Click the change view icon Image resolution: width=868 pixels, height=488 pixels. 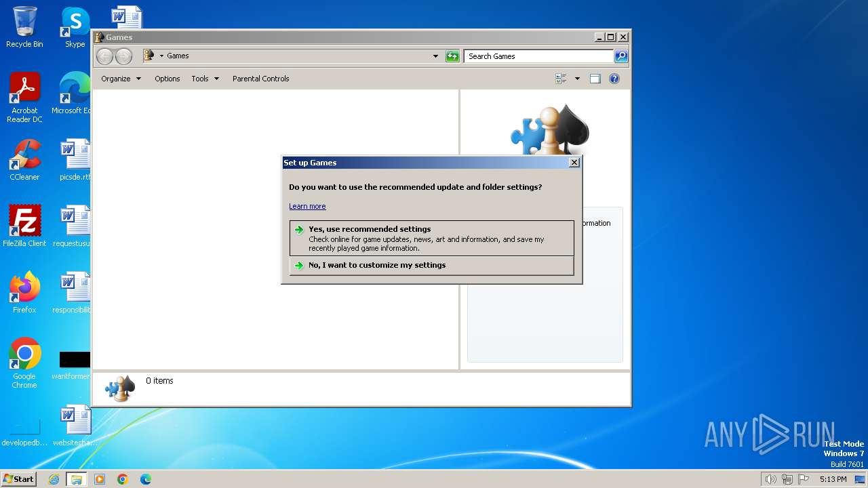[x=561, y=79]
